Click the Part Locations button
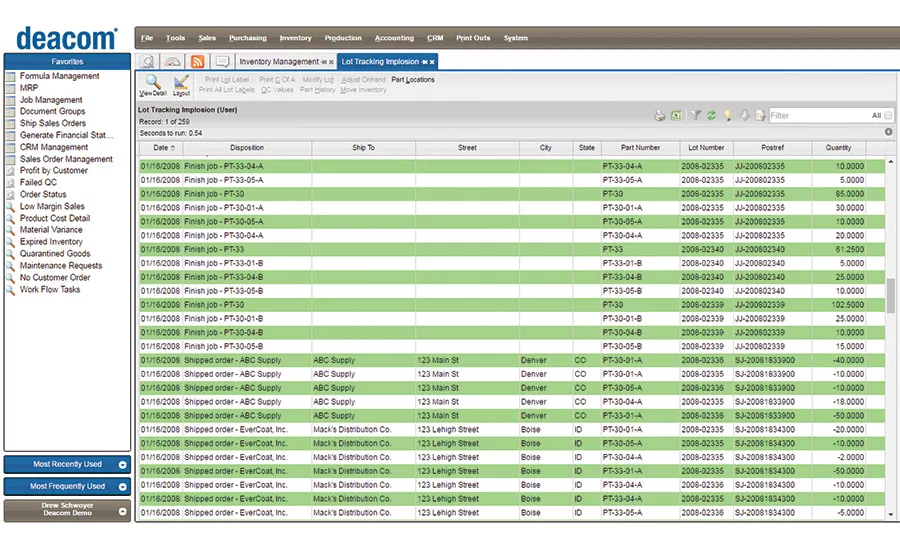The width and height of the screenshot is (900, 550). [413, 80]
